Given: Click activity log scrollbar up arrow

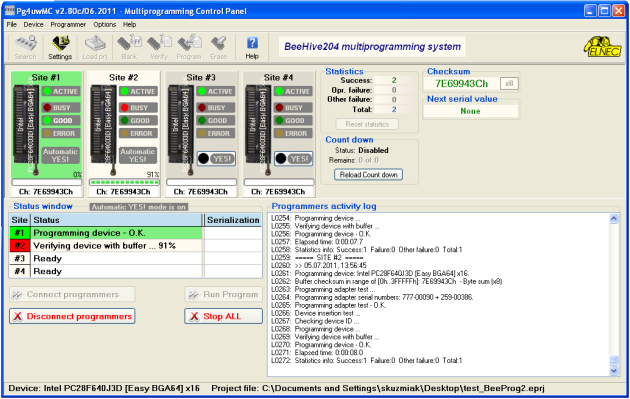Looking at the screenshot, I should [614, 219].
